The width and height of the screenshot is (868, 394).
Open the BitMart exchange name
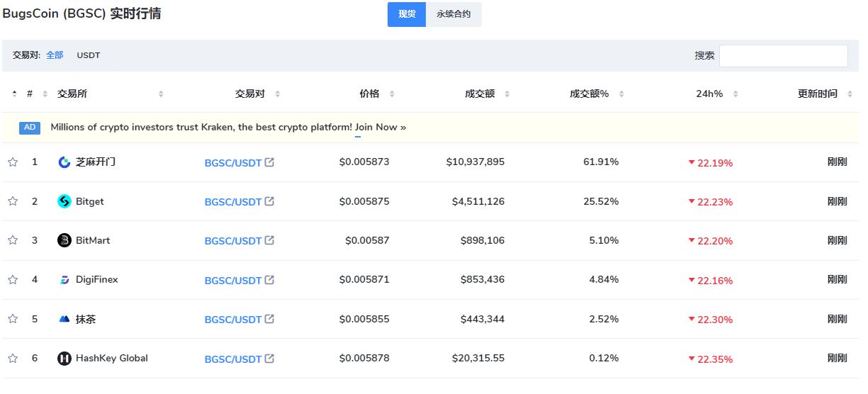click(93, 240)
